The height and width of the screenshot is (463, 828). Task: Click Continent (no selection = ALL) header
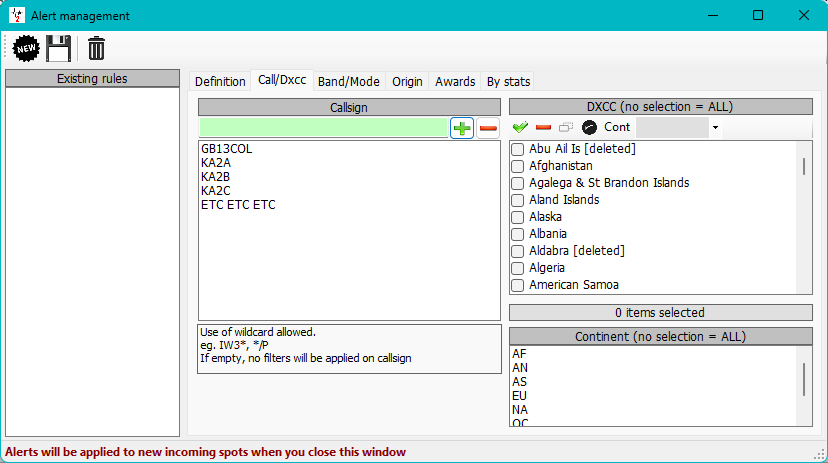point(661,337)
